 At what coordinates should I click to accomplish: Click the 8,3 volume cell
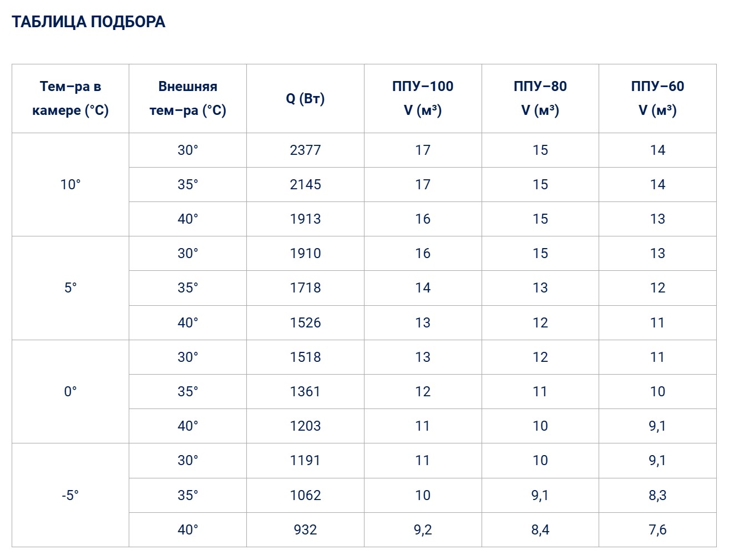point(657,495)
